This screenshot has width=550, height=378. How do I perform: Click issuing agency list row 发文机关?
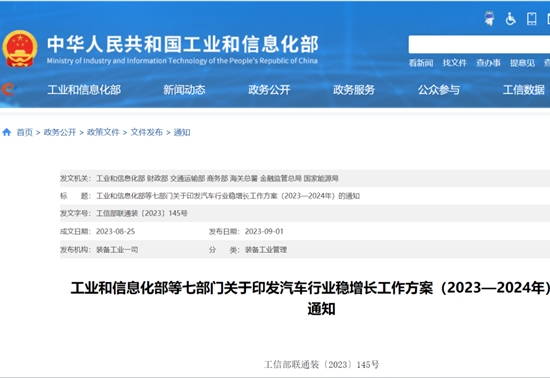(x=305, y=178)
